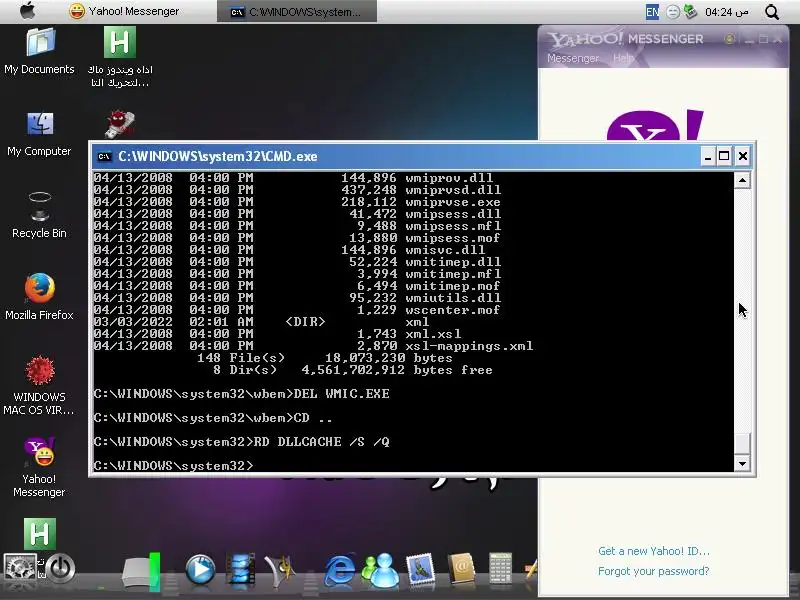Click the CMD window title bar icon
The image size is (800, 600).
104,156
